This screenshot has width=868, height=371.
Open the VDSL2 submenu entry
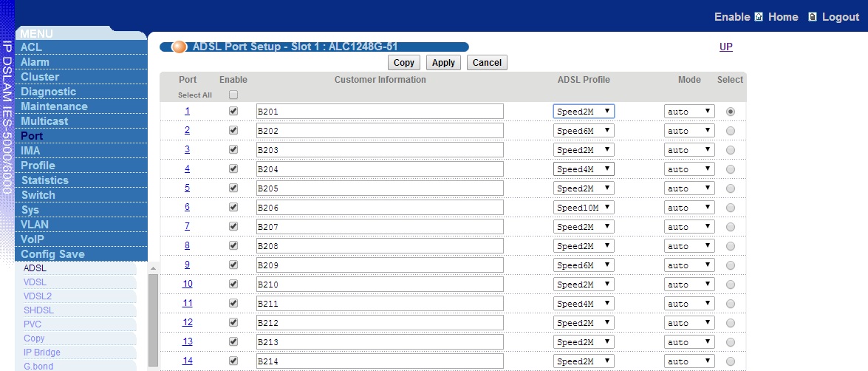(x=38, y=296)
